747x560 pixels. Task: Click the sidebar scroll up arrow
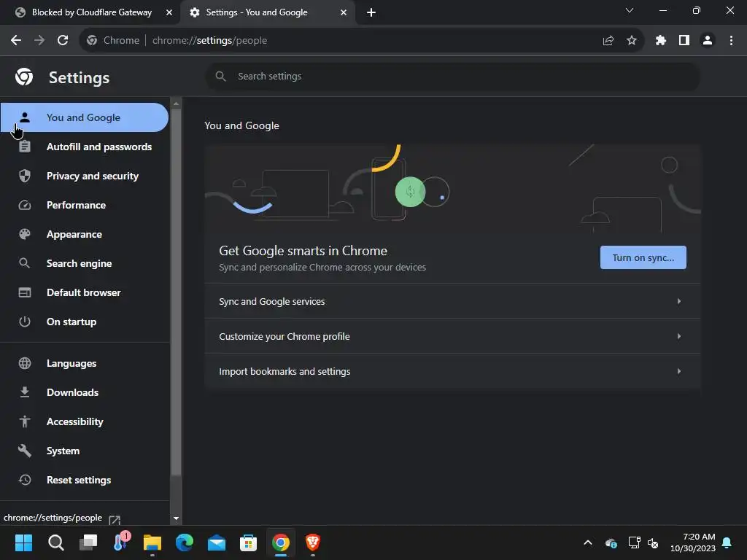pyautogui.click(x=176, y=104)
